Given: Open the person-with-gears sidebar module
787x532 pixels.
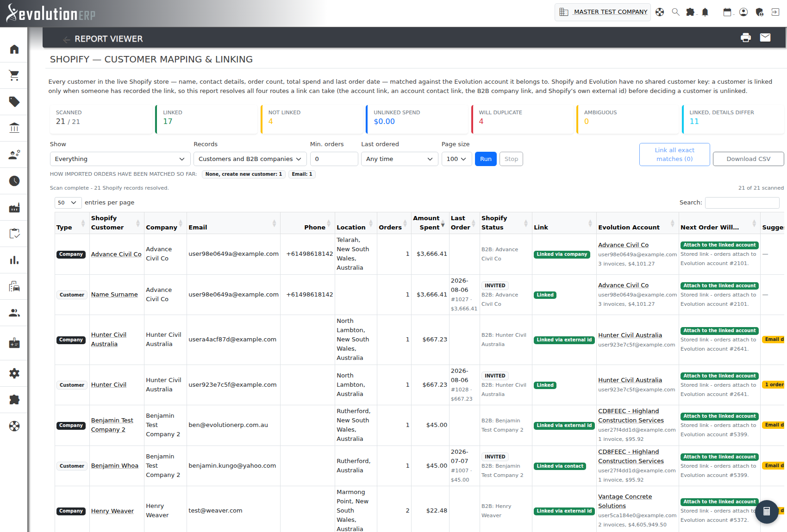Looking at the screenshot, I should [x=14, y=155].
